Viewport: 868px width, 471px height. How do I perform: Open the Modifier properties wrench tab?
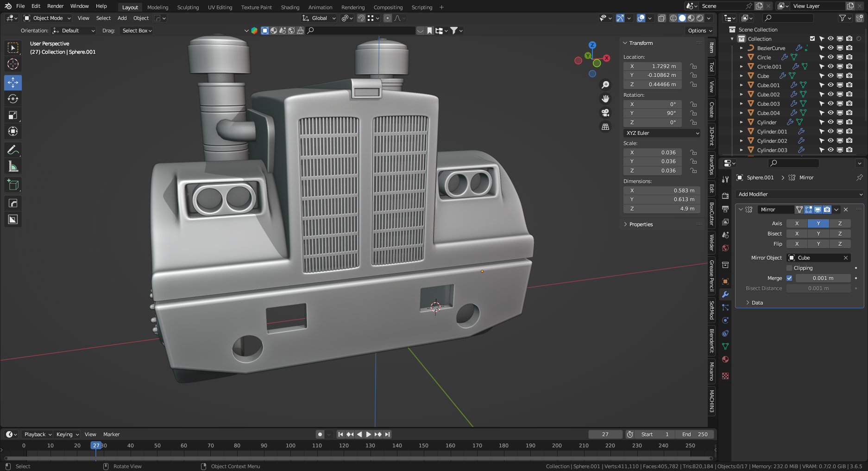(x=725, y=294)
